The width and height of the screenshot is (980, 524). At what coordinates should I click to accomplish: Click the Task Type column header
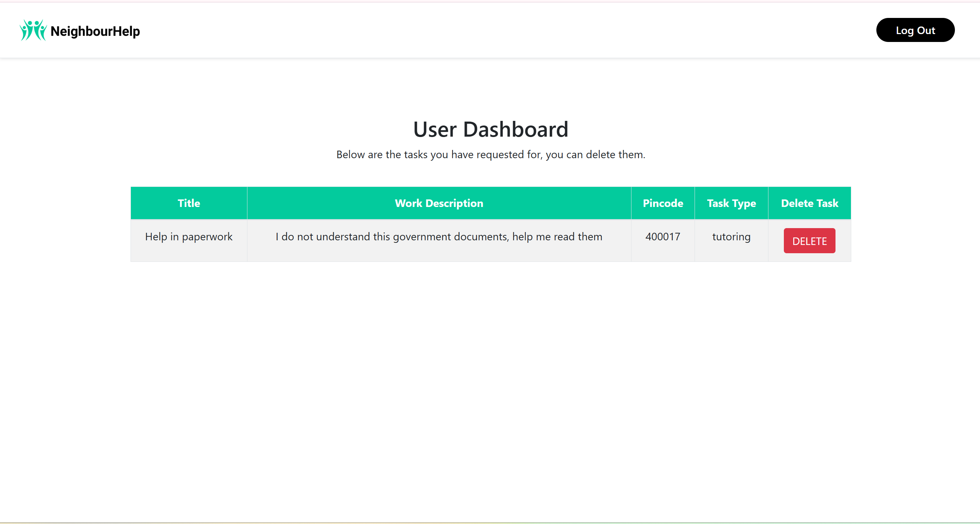pos(731,203)
